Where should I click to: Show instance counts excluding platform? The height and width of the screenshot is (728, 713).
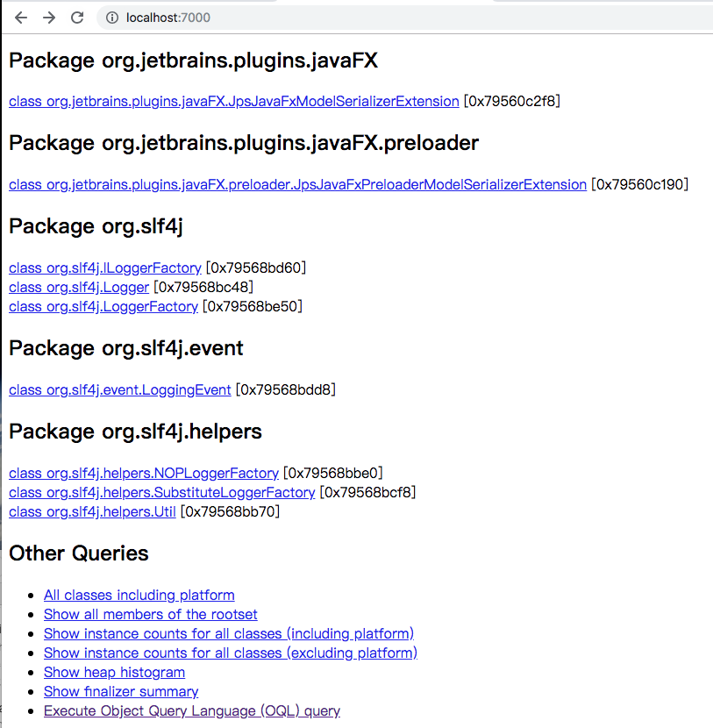coord(231,653)
